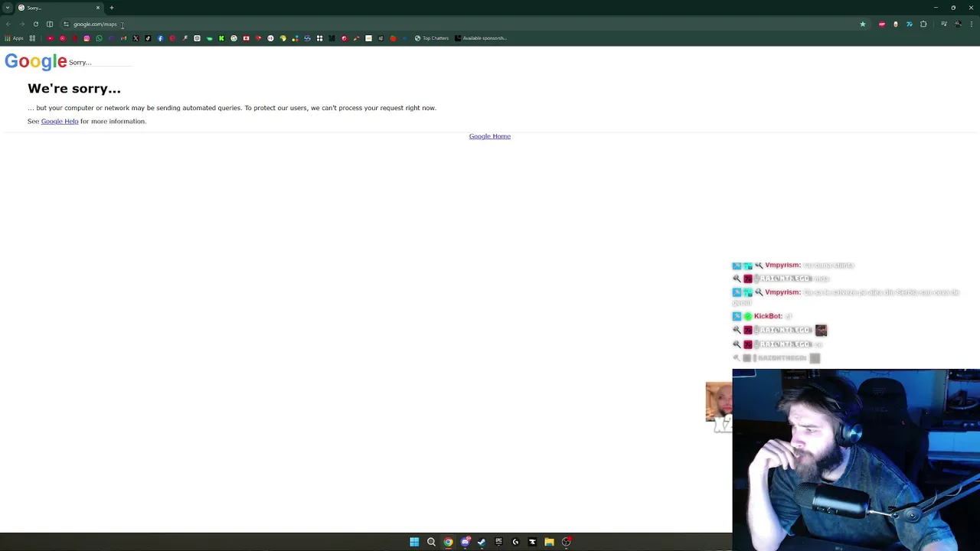Open the 7TV extension icon
980x551 pixels.
pyautogui.click(x=910, y=24)
